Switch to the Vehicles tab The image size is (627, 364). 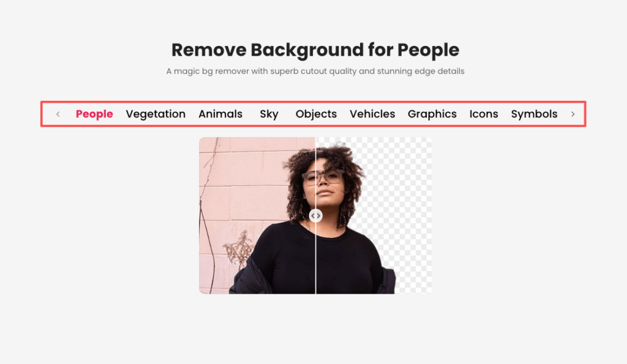tap(372, 114)
